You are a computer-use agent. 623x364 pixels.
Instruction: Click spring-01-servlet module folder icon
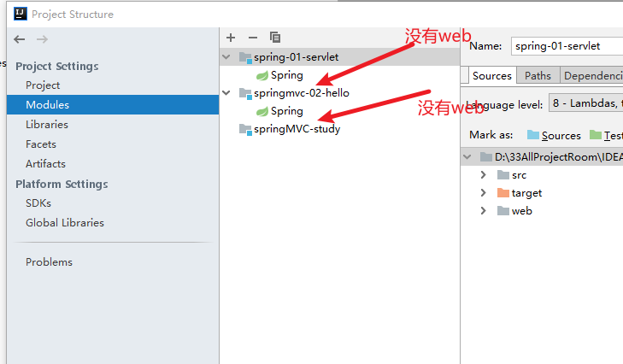[245, 57]
